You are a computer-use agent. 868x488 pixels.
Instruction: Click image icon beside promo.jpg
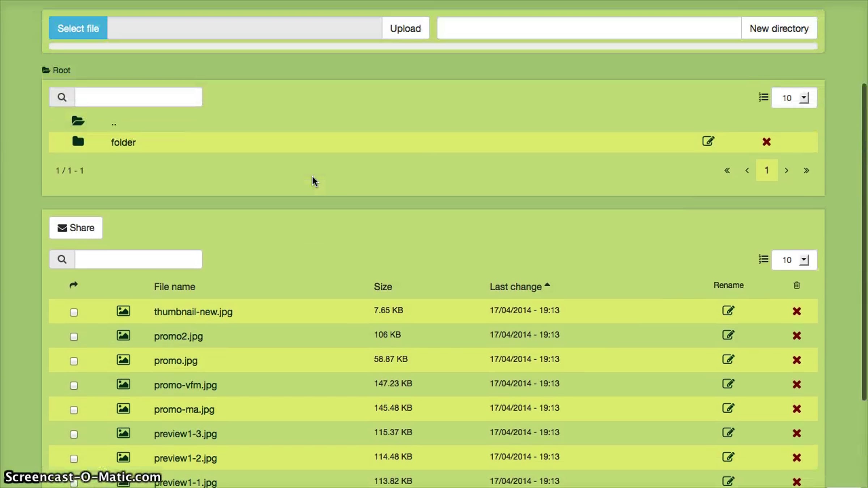coord(123,360)
